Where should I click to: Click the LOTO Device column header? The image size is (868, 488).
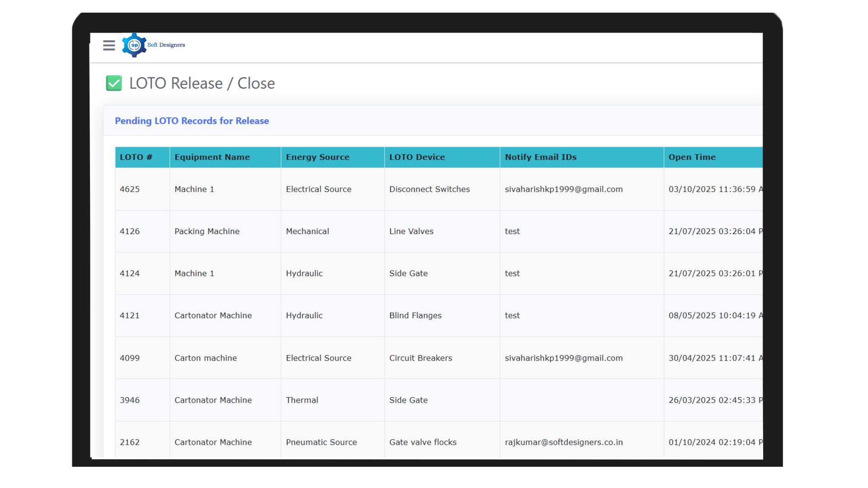coord(417,157)
